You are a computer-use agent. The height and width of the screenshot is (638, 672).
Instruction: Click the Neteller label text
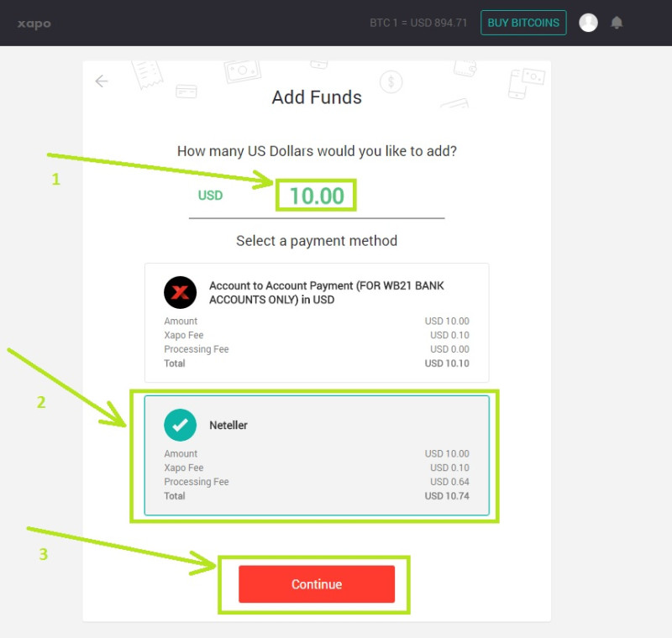click(228, 425)
